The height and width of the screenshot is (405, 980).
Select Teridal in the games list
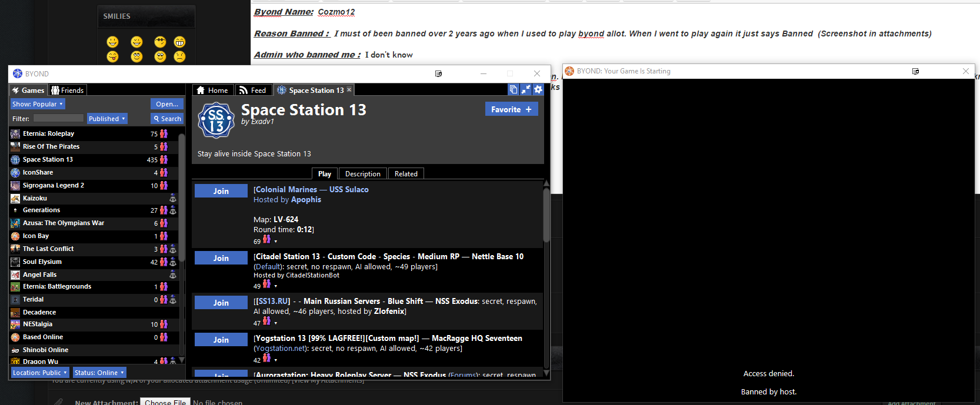94,300
